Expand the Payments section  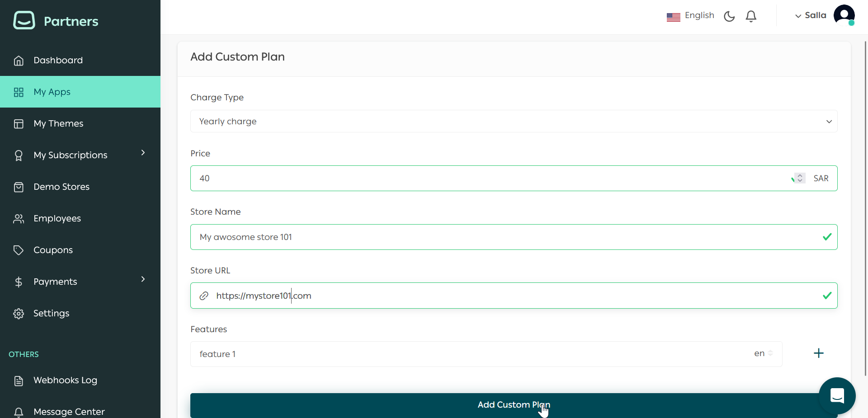[x=143, y=280]
